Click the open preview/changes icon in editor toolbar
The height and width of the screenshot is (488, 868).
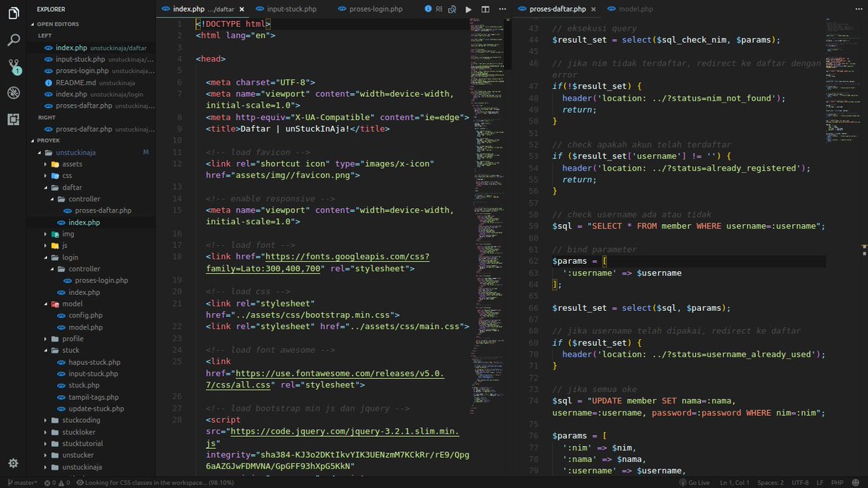coord(452,9)
